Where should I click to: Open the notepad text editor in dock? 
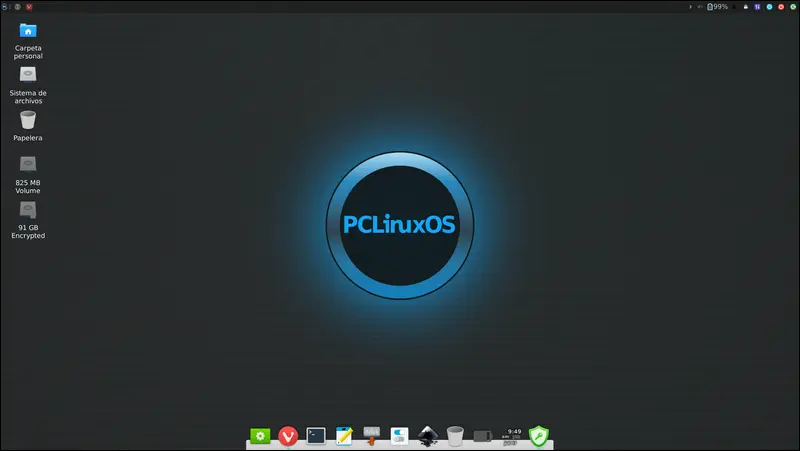[x=344, y=436]
